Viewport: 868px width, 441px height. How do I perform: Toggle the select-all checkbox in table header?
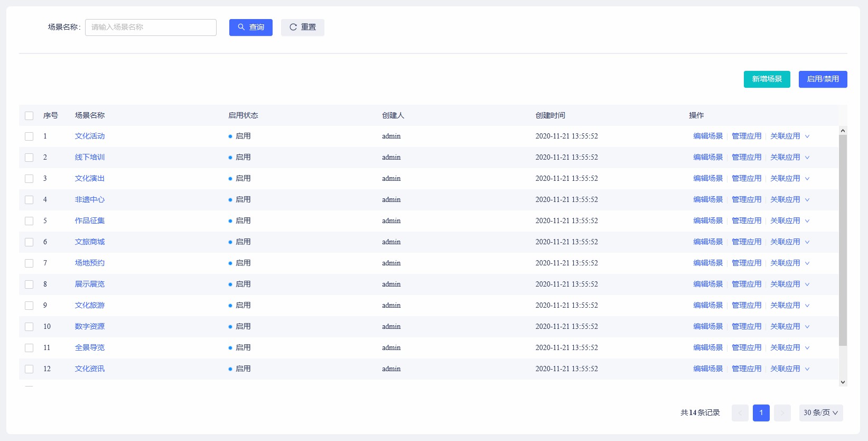[x=29, y=115]
